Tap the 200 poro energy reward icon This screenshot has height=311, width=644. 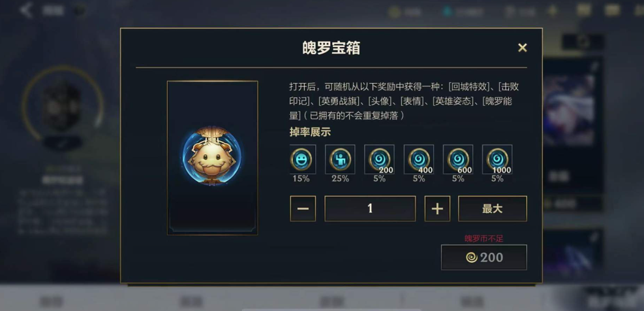pos(379,159)
